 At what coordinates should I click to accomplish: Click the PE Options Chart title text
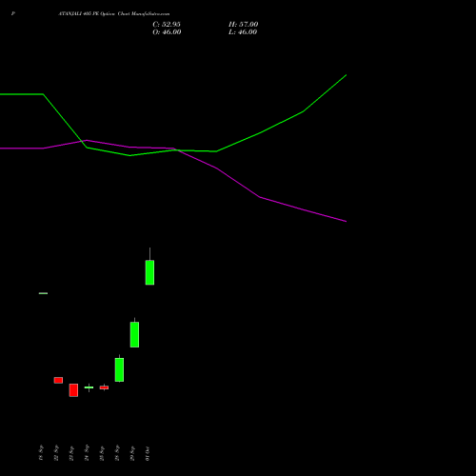tap(114, 14)
